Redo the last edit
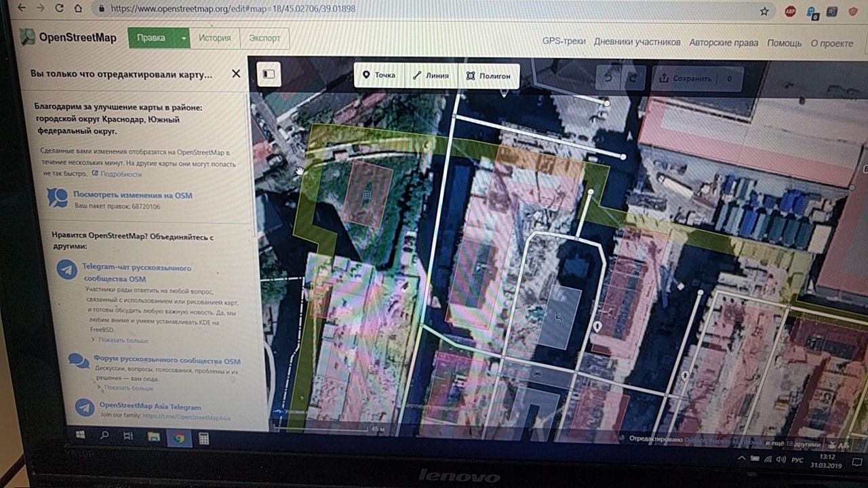868x488 pixels. click(633, 78)
